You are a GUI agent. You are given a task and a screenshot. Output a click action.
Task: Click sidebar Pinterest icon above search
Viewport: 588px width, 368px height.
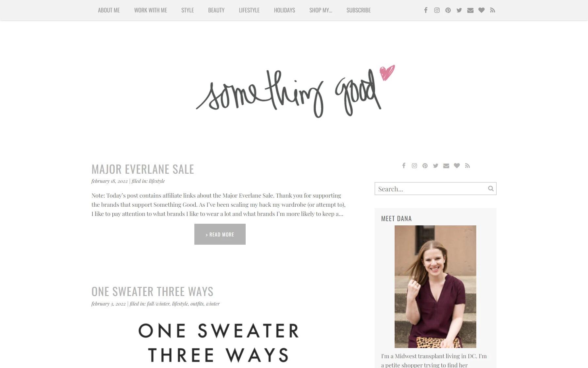tap(425, 166)
